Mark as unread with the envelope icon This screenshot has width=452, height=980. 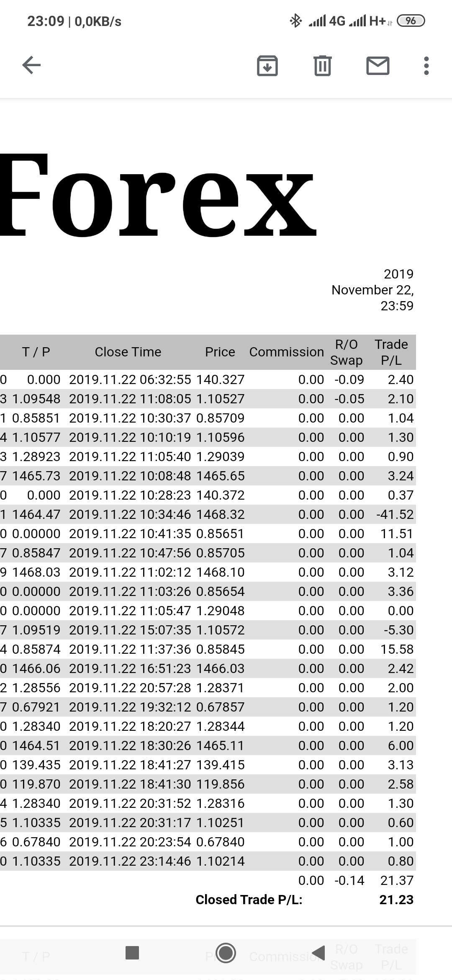[x=378, y=66]
